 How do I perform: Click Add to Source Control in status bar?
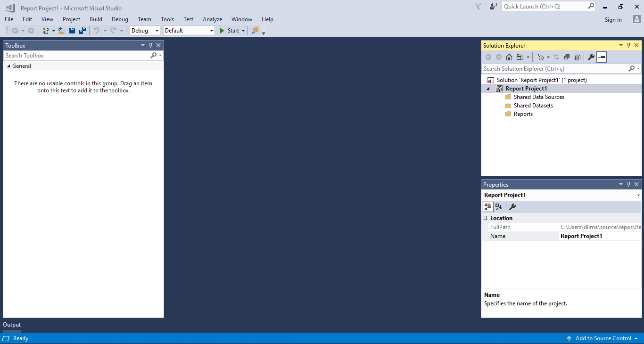point(603,338)
